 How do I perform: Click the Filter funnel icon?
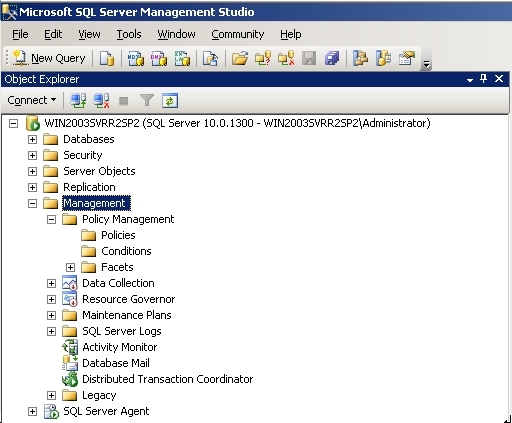pos(147,100)
